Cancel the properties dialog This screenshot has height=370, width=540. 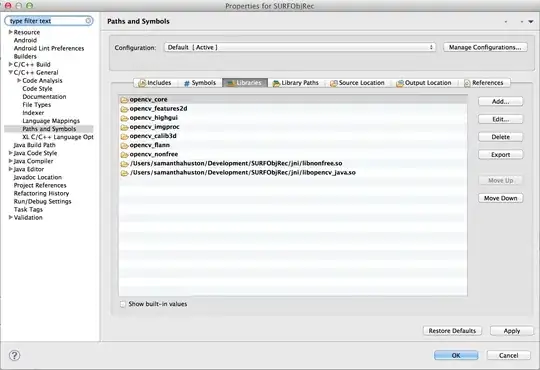click(508, 355)
